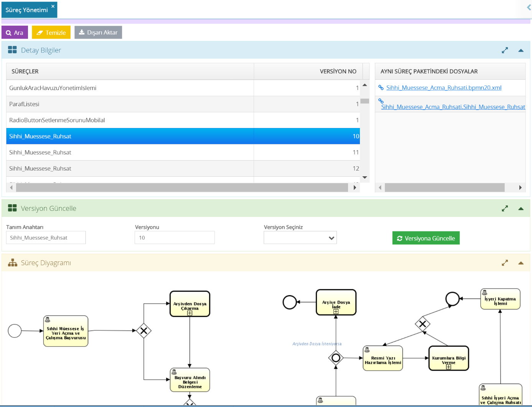The image size is (532, 407).
Task: Select Sihhi_Muessese_Ruhsat row with version 12
Action: [183, 168]
